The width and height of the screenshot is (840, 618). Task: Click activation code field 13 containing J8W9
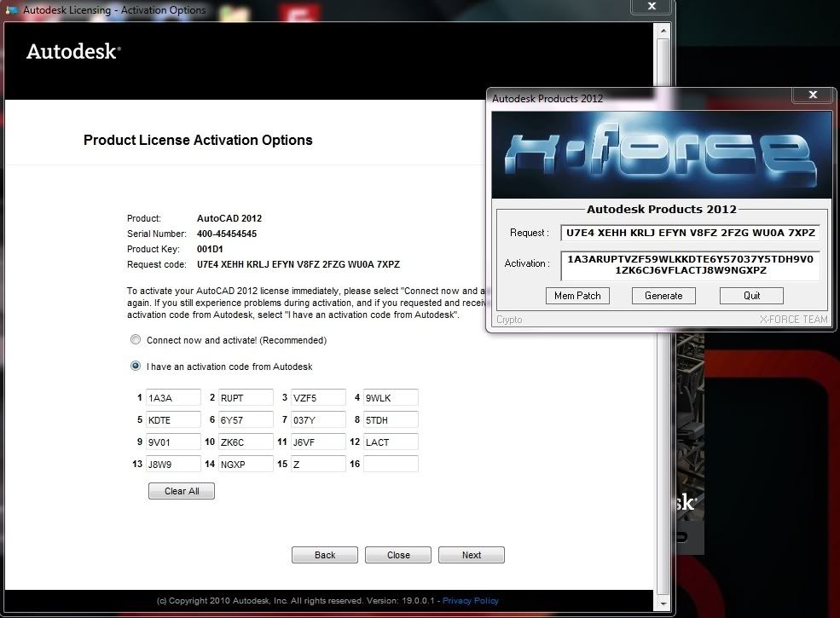(173, 464)
